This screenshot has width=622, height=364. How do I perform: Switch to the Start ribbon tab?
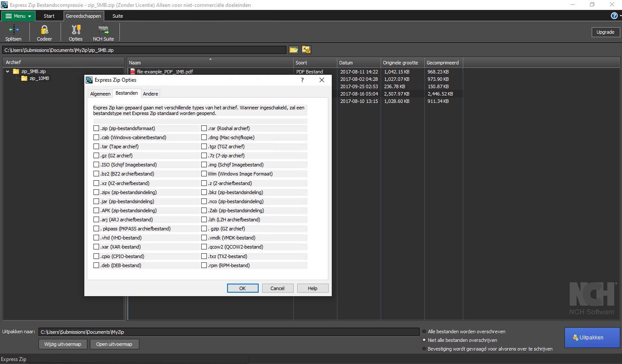(x=49, y=16)
